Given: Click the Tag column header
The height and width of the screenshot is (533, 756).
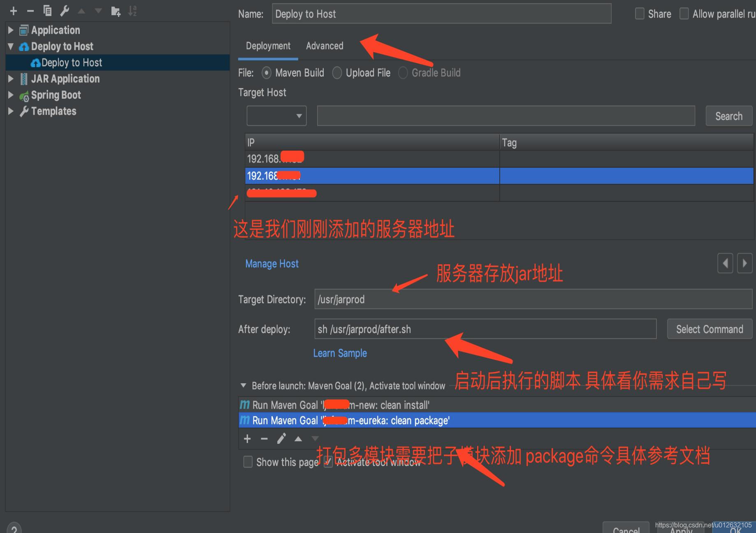Looking at the screenshot, I should tap(627, 142).
